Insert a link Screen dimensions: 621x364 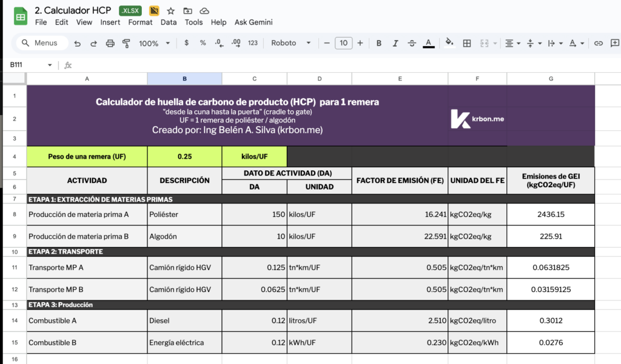point(599,43)
